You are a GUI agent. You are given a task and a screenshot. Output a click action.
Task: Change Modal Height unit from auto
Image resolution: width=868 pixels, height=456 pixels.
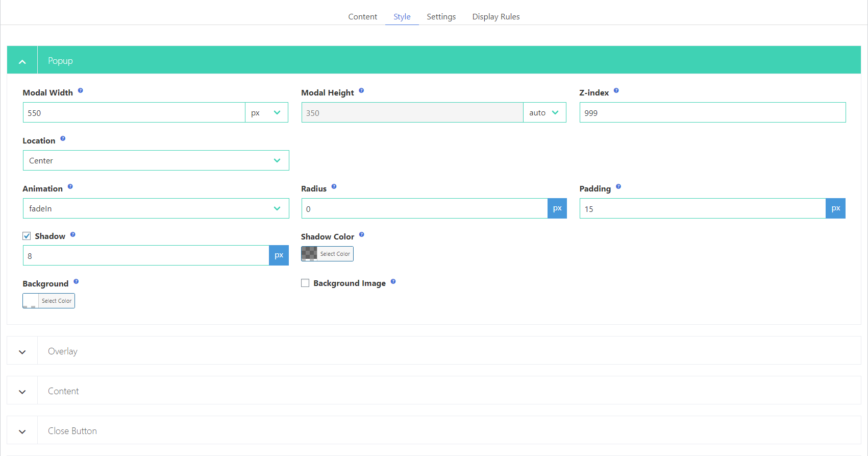(544, 113)
